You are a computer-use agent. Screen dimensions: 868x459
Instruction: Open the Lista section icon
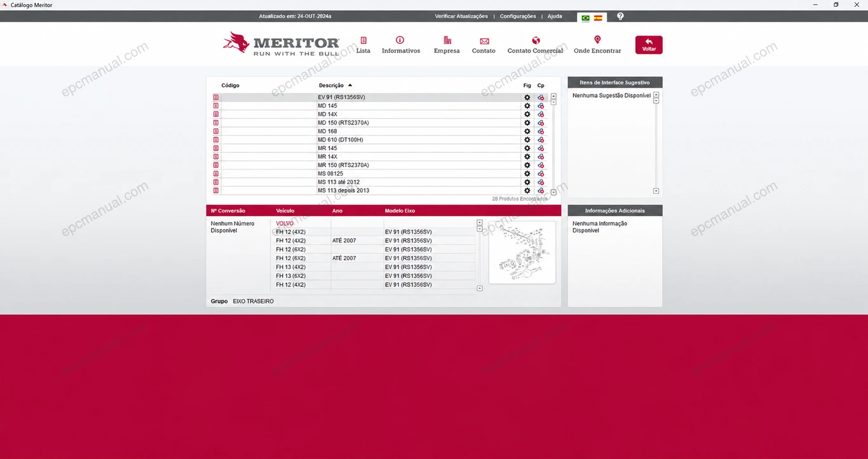pos(363,40)
